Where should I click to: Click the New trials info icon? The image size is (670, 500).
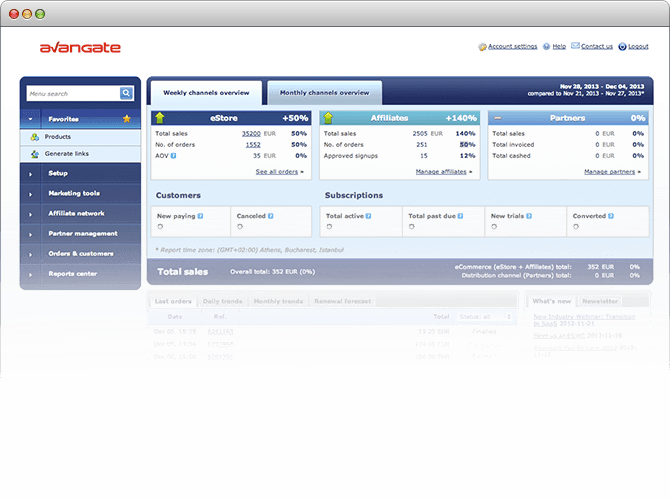529,216
